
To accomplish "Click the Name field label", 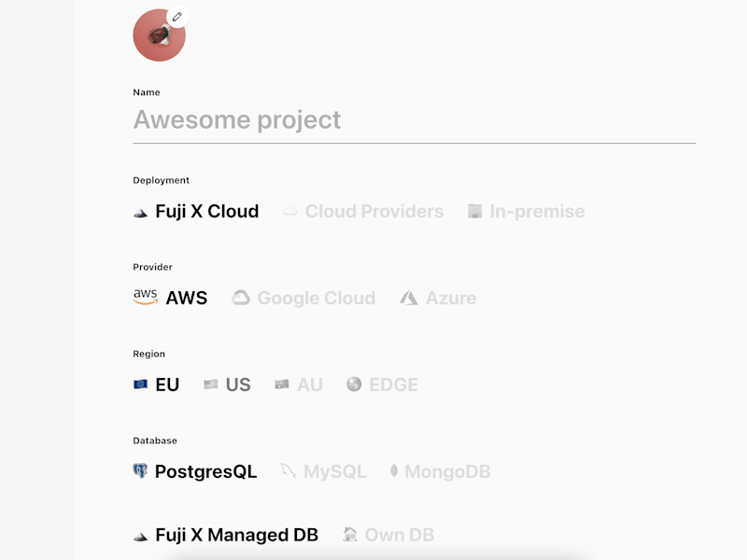I will 147,92.
